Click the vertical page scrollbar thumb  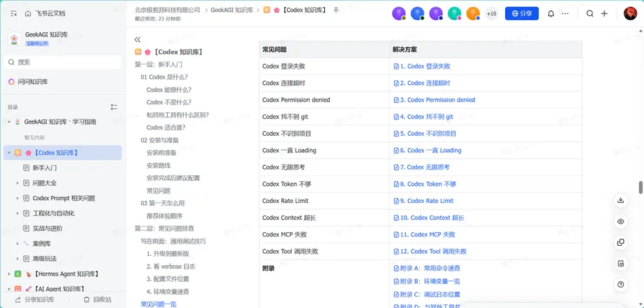click(640, 187)
